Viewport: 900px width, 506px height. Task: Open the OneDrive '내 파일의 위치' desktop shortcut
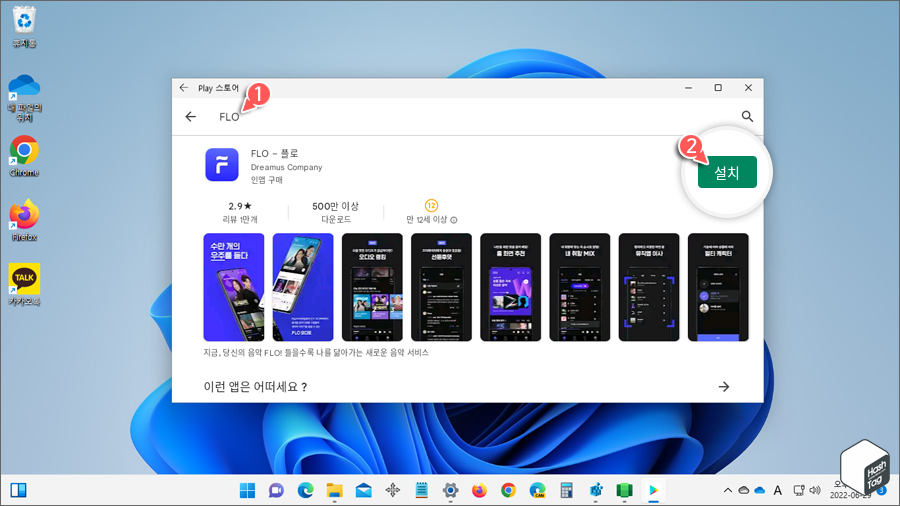coord(24,98)
